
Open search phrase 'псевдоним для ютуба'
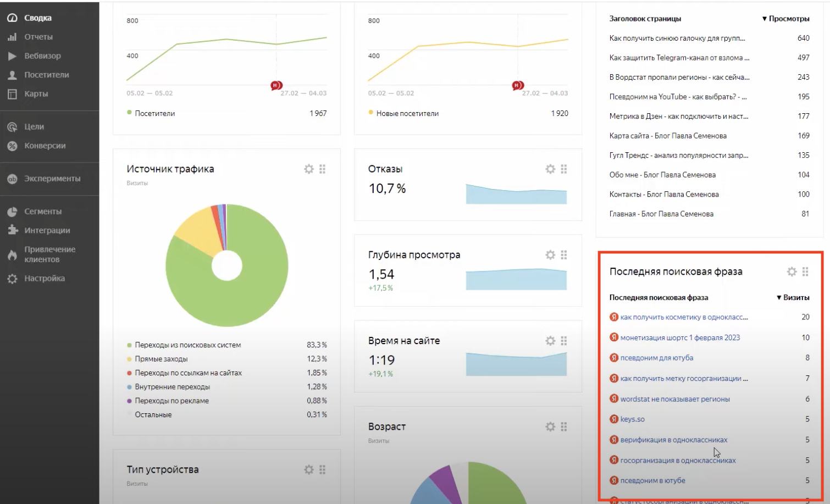tap(656, 358)
